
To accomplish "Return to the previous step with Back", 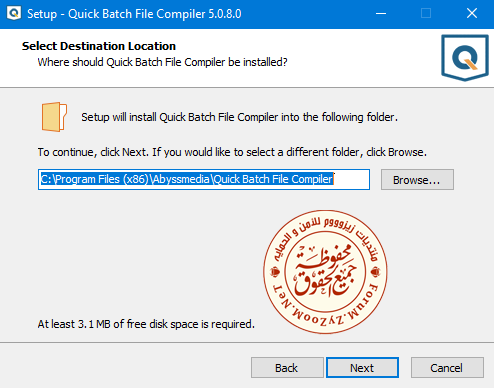I will (x=287, y=368).
